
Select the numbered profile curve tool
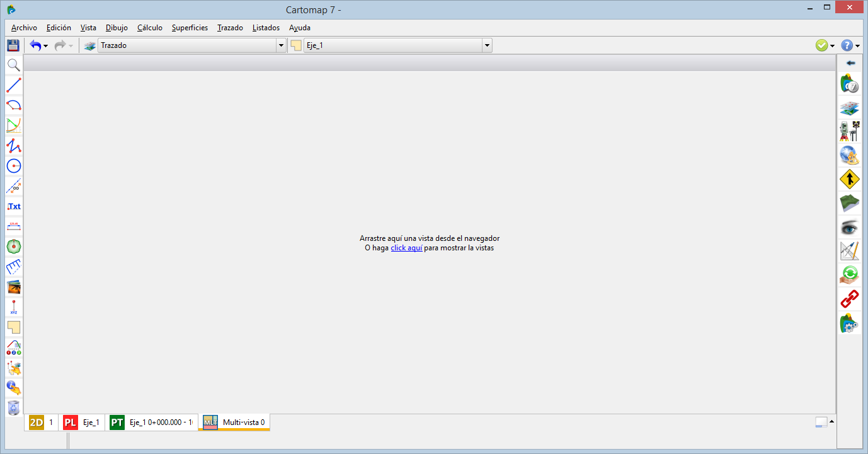[x=13, y=347]
